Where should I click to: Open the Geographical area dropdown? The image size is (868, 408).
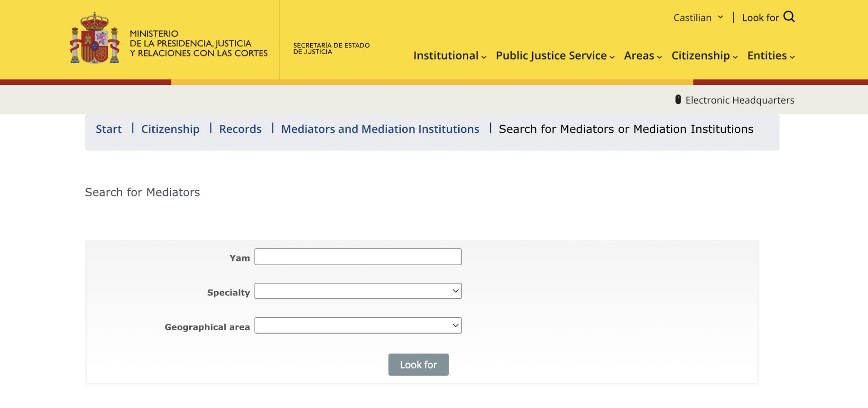(x=358, y=326)
